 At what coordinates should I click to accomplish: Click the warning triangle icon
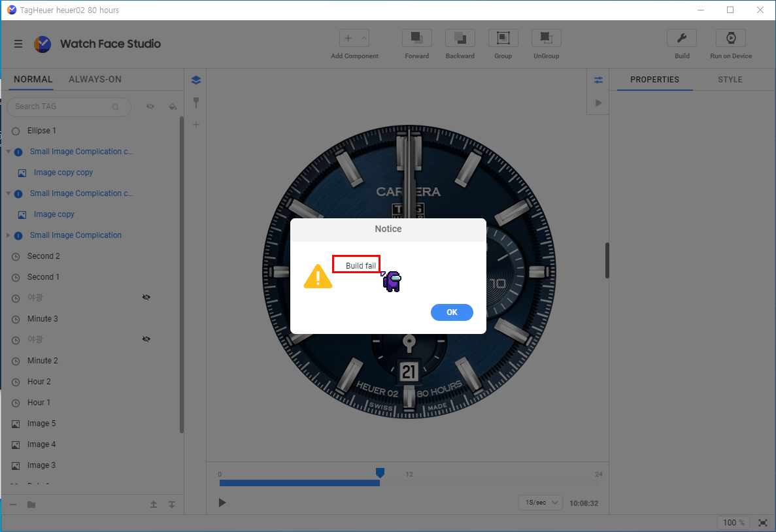[318, 276]
